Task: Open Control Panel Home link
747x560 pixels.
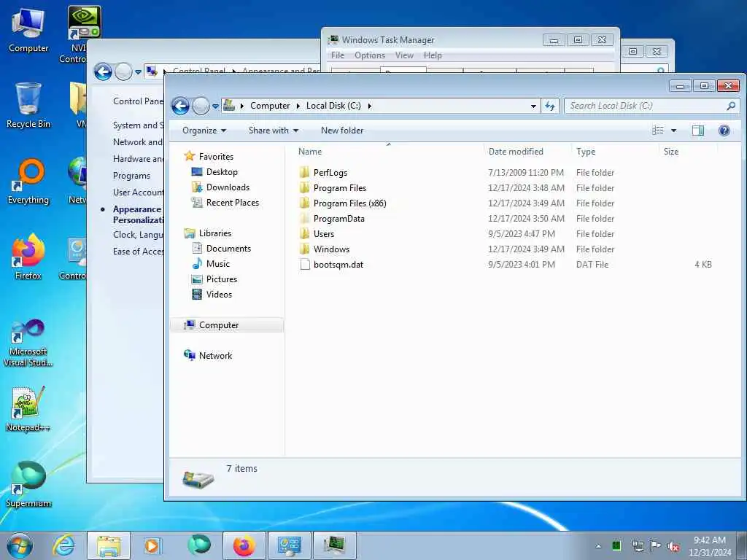Action: (138, 101)
